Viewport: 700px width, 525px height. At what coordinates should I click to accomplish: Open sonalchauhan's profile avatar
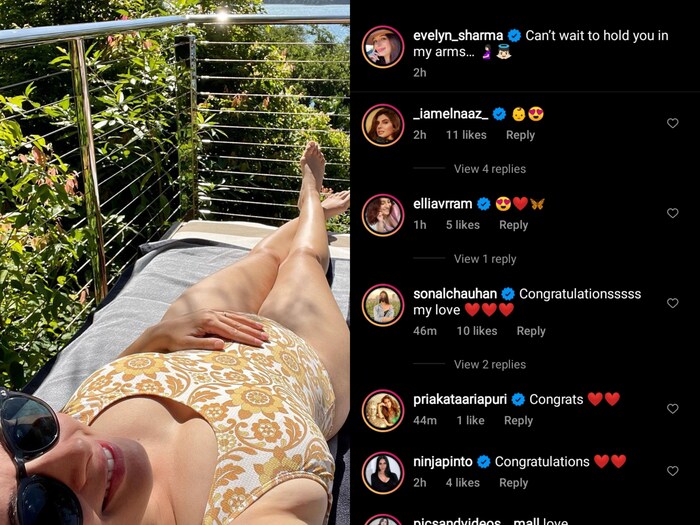383,305
